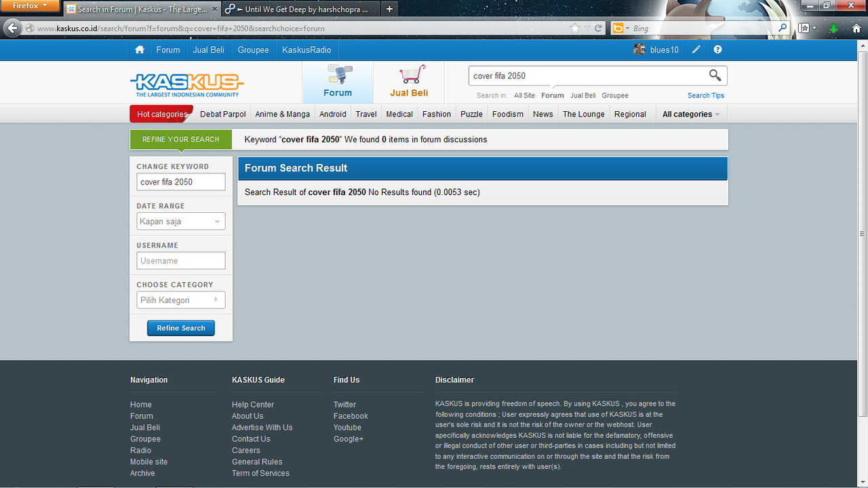Open Anime & Manga category
This screenshot has width=868, height=488.
[283, 114]
